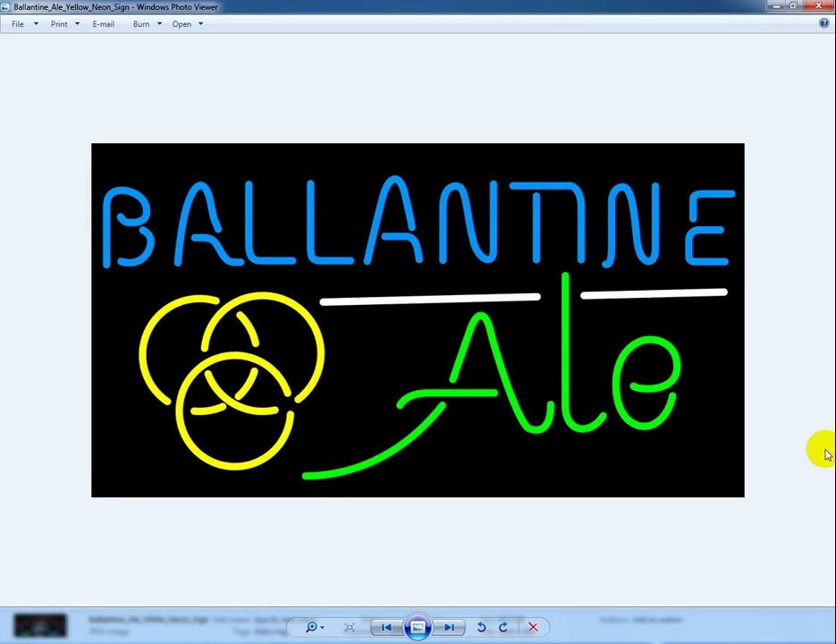The image size is (836, 644).
Task: Maximize the Windows Photo Viewer window
Action: [x=793, y=6]
